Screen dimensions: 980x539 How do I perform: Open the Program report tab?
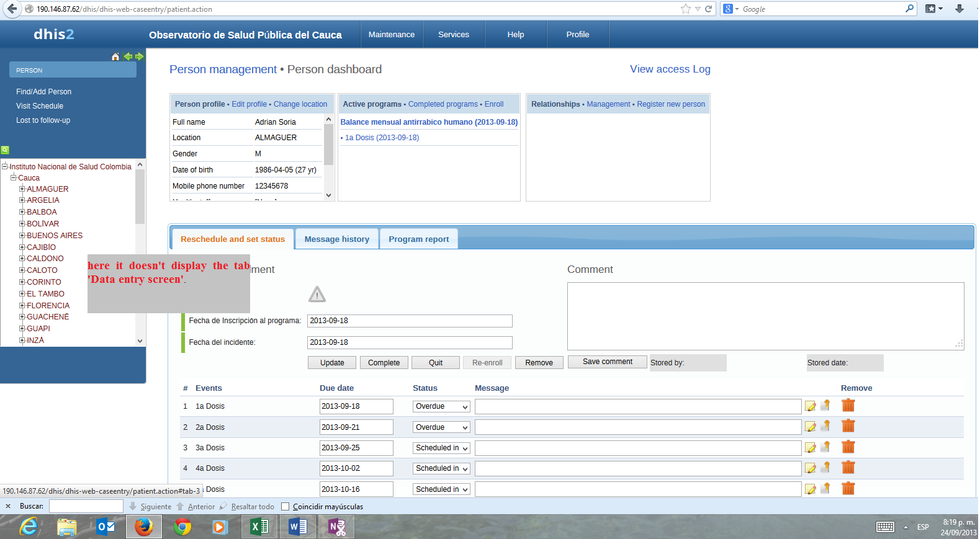418,239
